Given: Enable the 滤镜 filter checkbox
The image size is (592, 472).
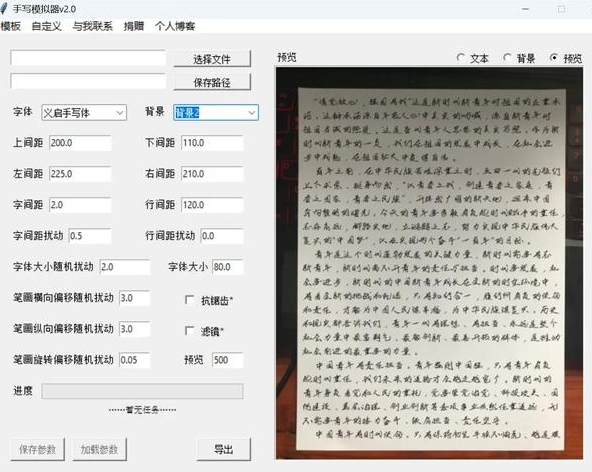Looking at the screenshot, I should click(x=190, y=331).
